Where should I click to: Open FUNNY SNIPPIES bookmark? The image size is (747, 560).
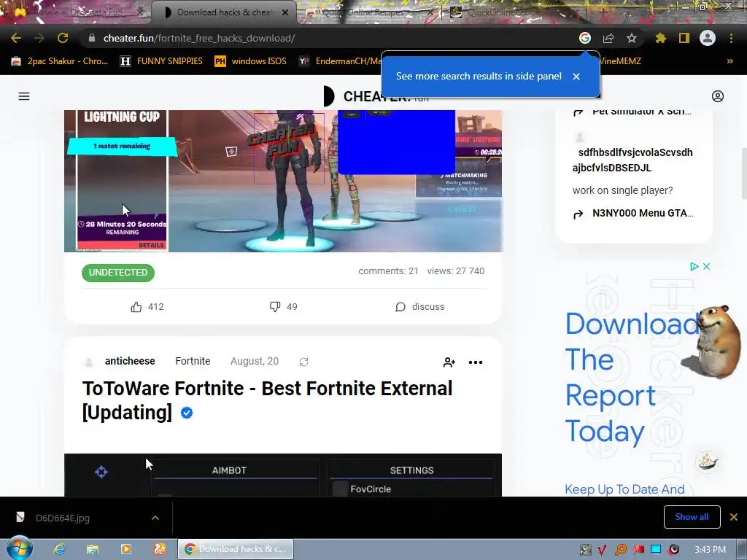pyautogui.click(x=161, y=61)
